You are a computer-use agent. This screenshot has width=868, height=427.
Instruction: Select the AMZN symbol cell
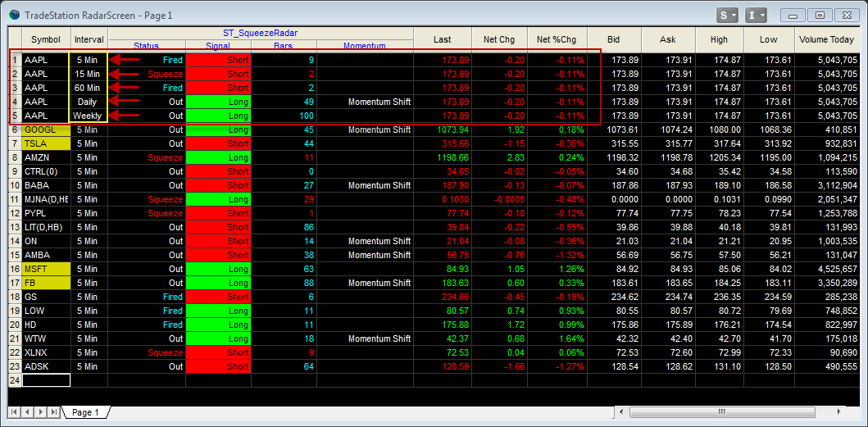coord(47,157)
